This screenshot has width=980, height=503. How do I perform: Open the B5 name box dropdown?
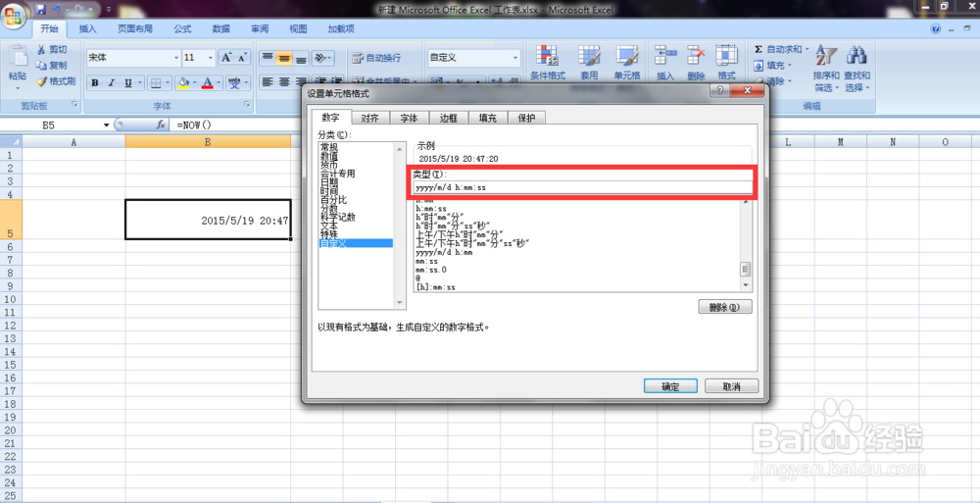(x=106, y=126)
